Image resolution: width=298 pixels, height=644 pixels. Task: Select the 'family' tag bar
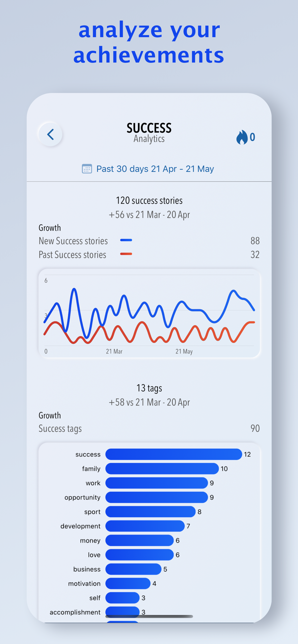[162, 469]
